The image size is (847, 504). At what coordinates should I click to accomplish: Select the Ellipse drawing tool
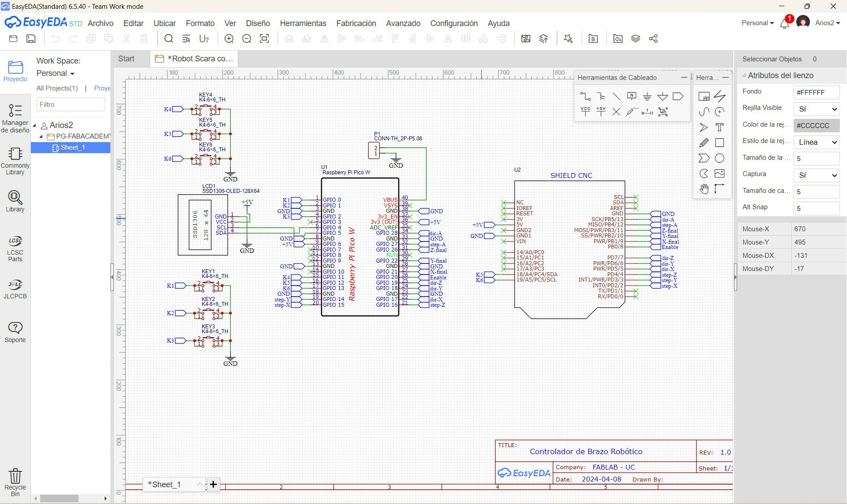tap(719, 158)
